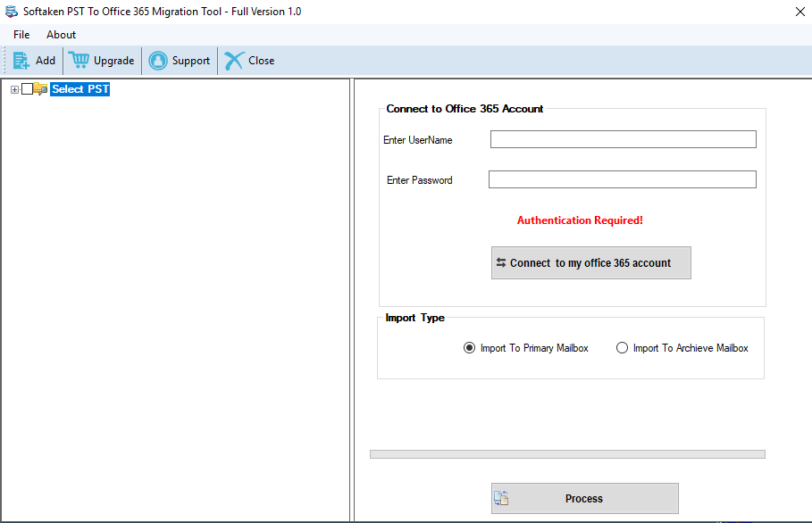
Task: Click the Enter UserName label
Action: pos(418,140)
